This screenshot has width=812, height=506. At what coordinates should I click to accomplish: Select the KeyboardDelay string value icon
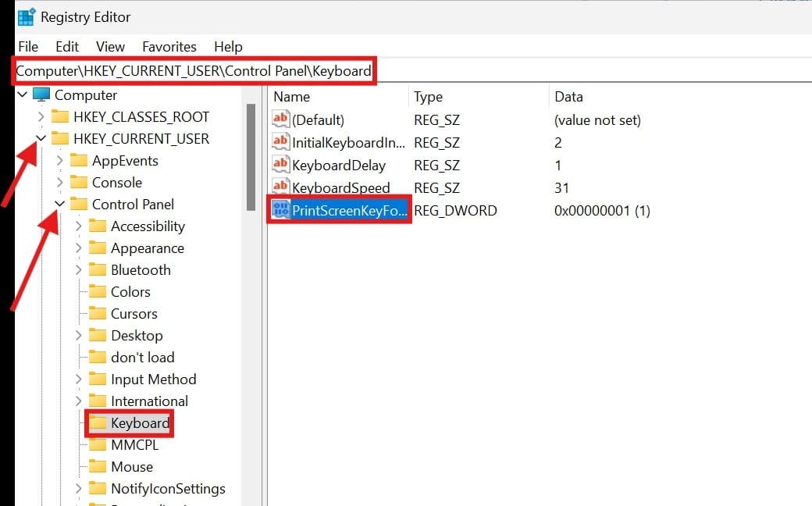point(280,165)
